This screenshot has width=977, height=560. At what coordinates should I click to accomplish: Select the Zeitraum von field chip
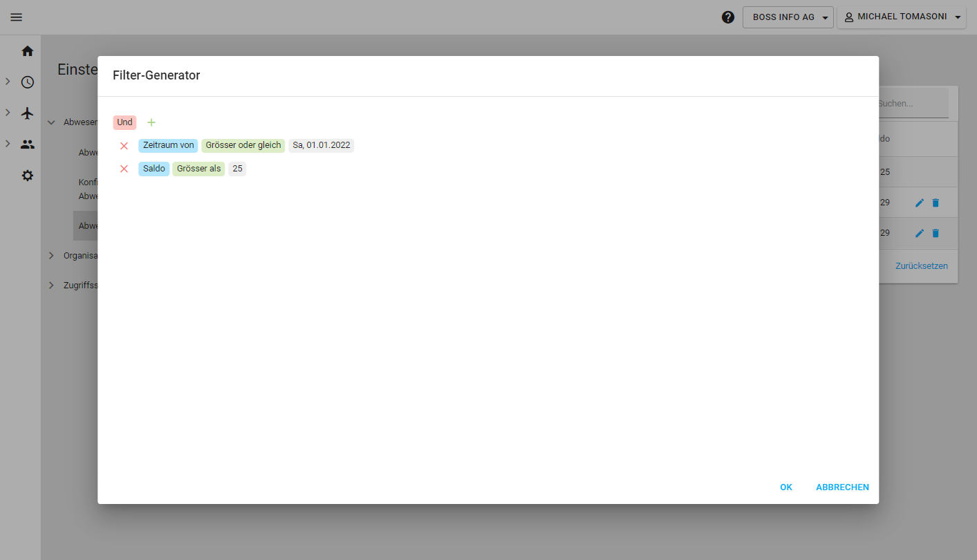pos(168,145)
